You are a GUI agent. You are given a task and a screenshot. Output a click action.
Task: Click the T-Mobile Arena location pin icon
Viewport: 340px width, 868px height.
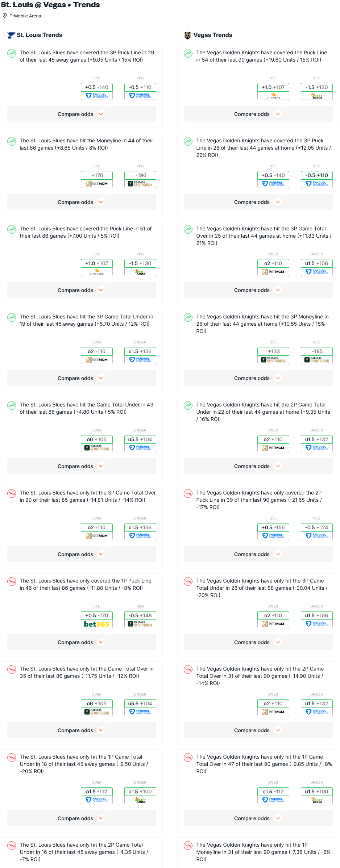tap(5, 16)
